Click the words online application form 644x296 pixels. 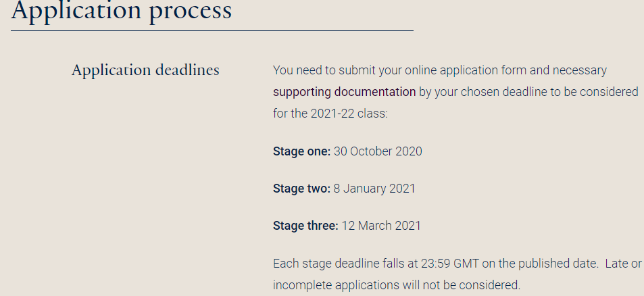tap(466, 70)
